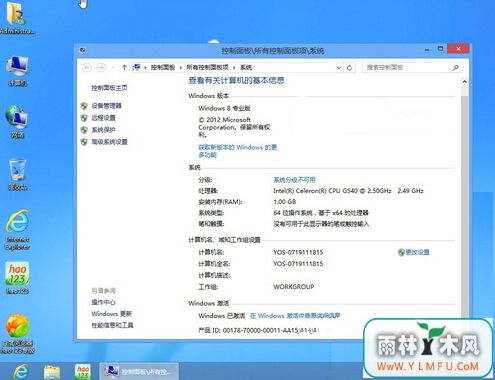The image size is (495, 380).
Task: Select the WORKGROUP value text
Action: point(294,286)
